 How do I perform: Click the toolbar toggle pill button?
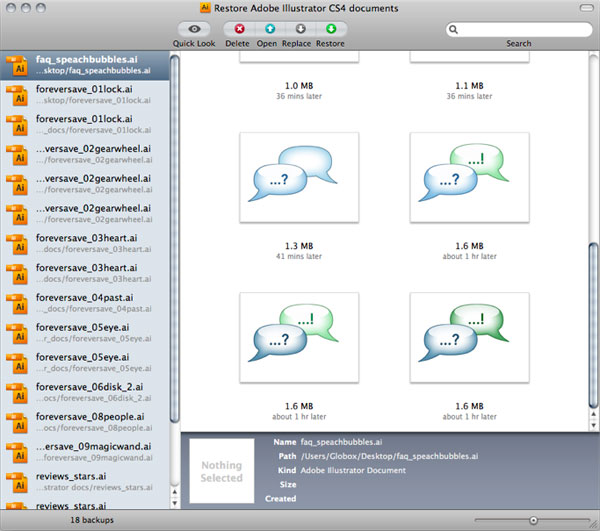point(587,8)
